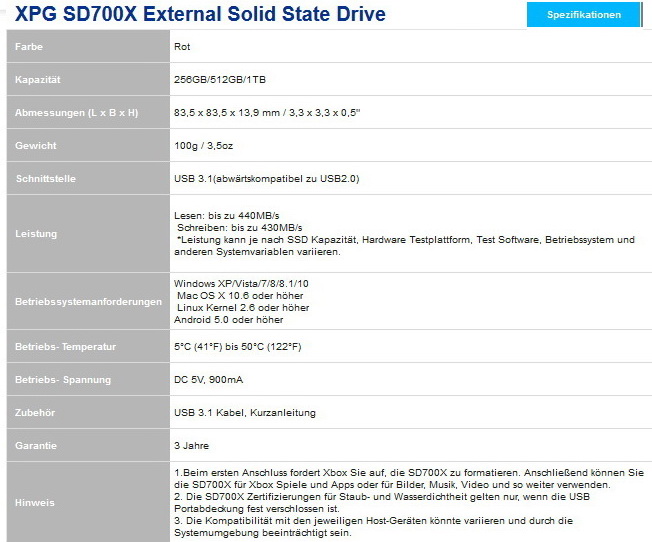Screen dimensions: 652x542
Task: Click the line Schreiben: bis zu 430MB/s
Action: (x=240, y=228)
